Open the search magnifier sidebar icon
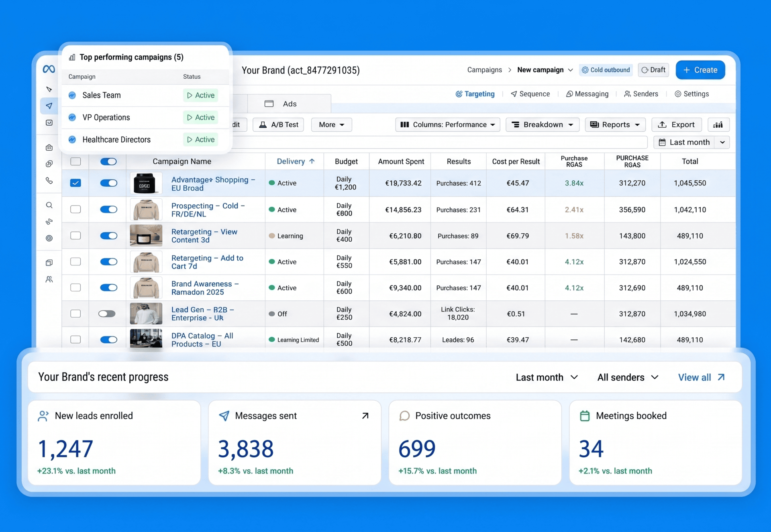This screenshot has height=532, width=771. point(49,205)
